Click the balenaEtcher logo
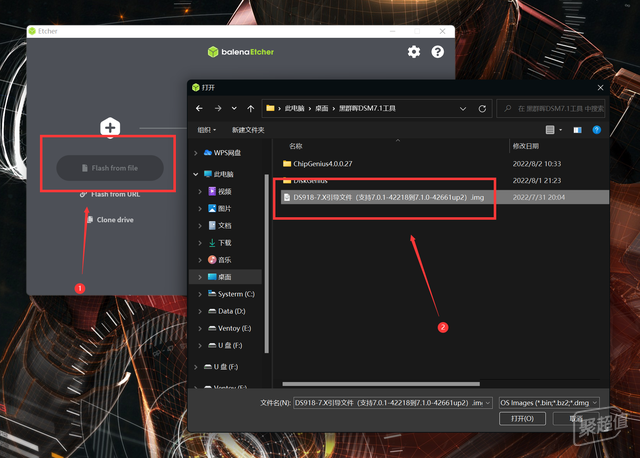Viewport: 640px width, 458px height. click(x=241, y=52)
